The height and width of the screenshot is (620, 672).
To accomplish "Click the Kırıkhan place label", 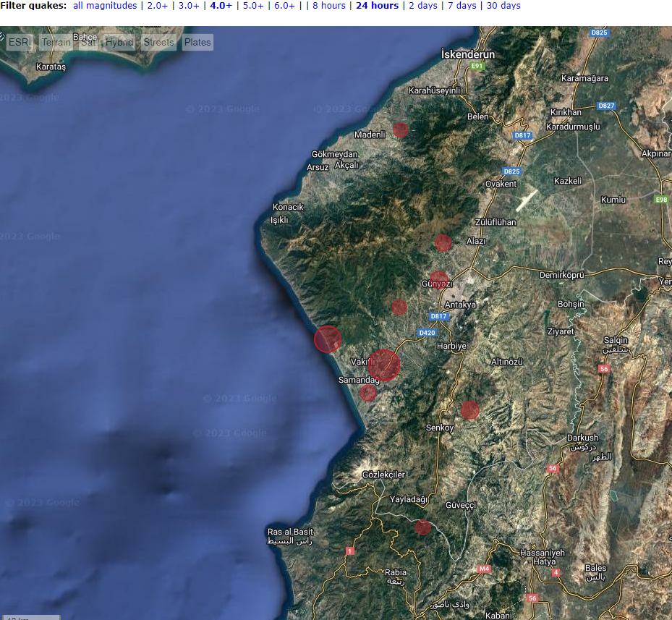I will point(566,112).
